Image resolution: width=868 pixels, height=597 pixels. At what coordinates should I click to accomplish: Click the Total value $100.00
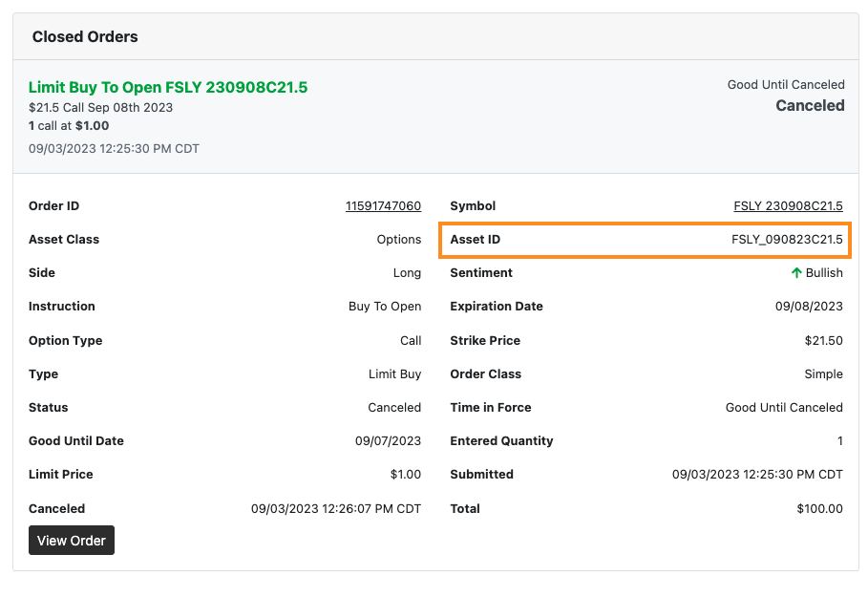pyautogui.click(x=819, y=509)
